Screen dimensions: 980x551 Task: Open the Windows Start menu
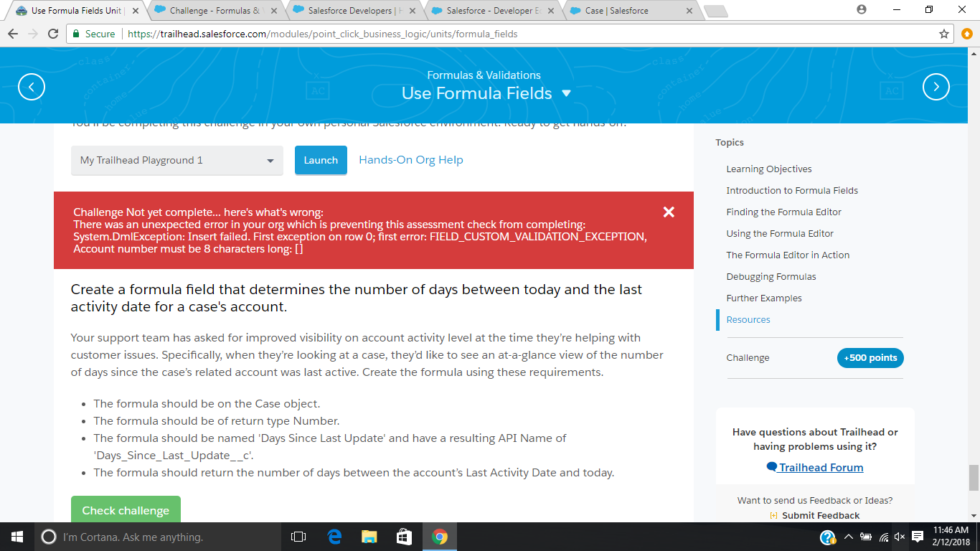tap(17, 537)
